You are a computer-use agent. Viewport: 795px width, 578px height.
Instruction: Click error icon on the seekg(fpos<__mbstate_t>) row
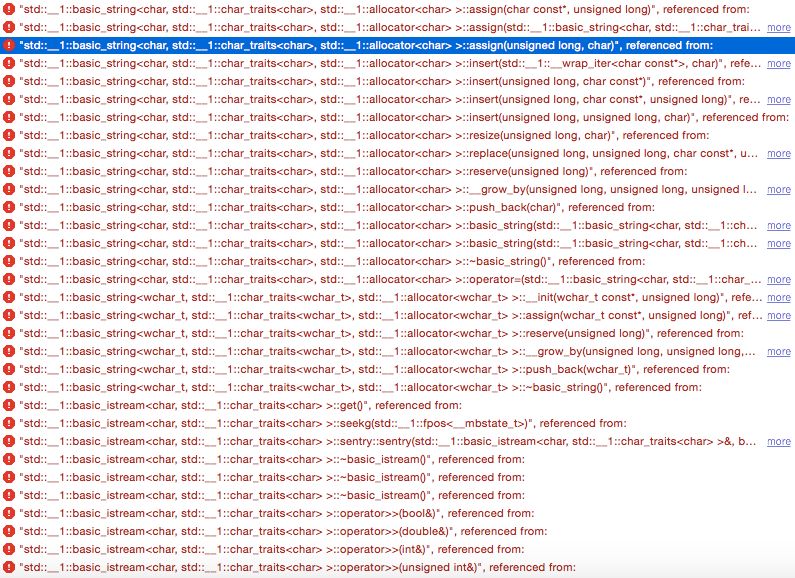tap(9, 423)
